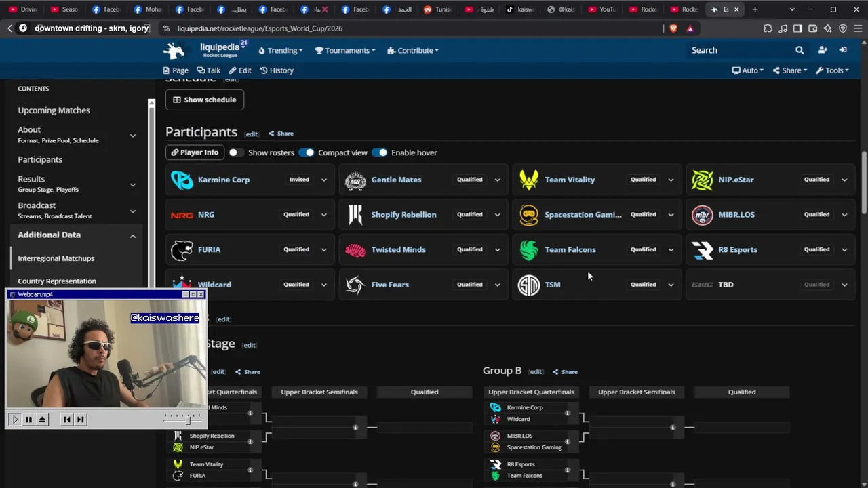Click the Gentle Mates team logo
Viewport: 868px width, 488px height.
[355, 180]
